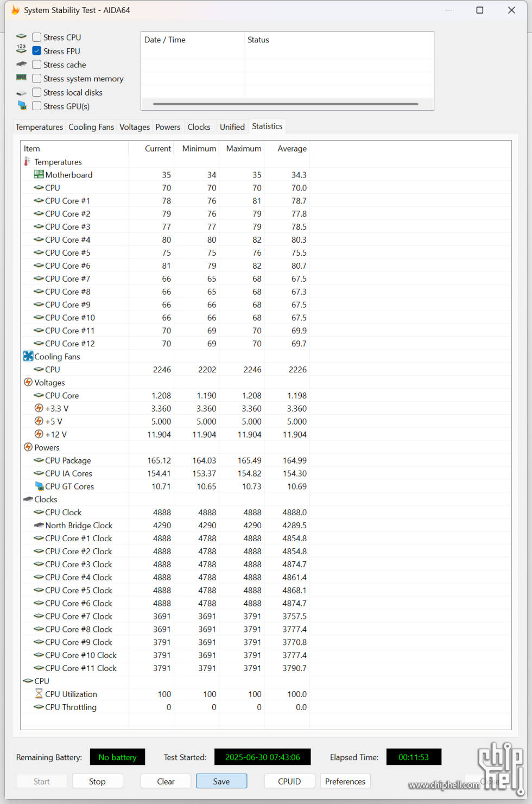
Task: Click the Status column header
Action: pyautogui.click(x=339, y=40)
